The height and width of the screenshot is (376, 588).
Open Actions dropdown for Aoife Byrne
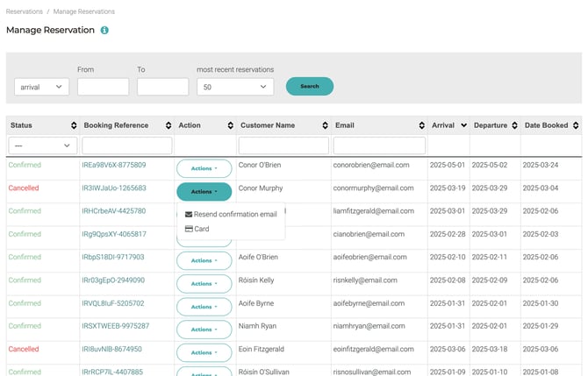coord(204,307)
